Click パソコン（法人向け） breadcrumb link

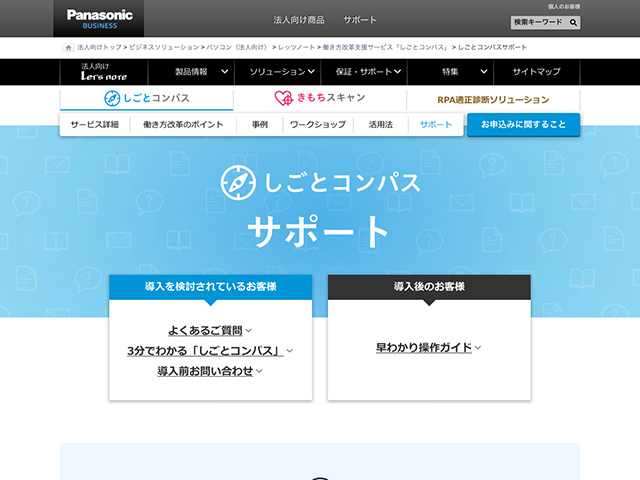[x=237, y=47]
